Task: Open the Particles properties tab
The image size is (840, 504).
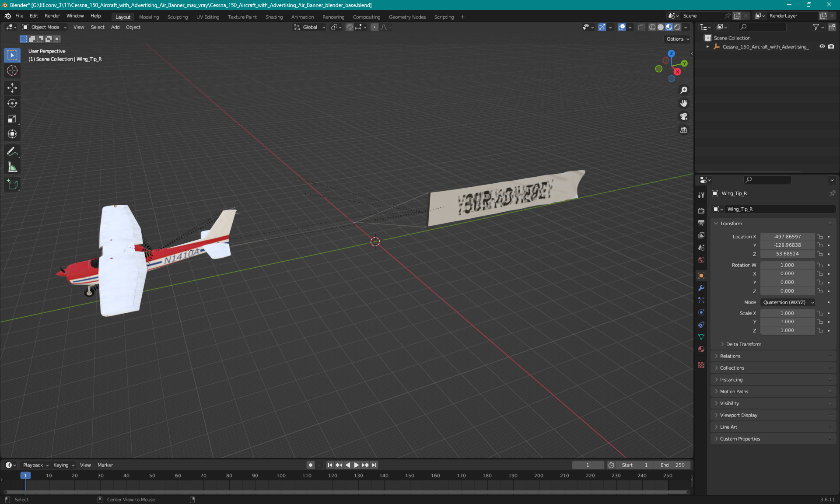Action: [x=701, y=300]
